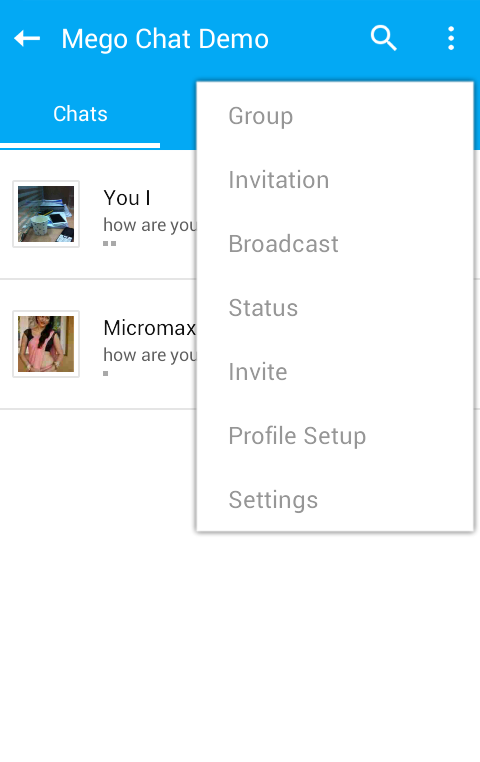Tap the three-dot overflow menu icon
Image resolution: width=480 pixels, height=762 pixels.
(451, 38)
